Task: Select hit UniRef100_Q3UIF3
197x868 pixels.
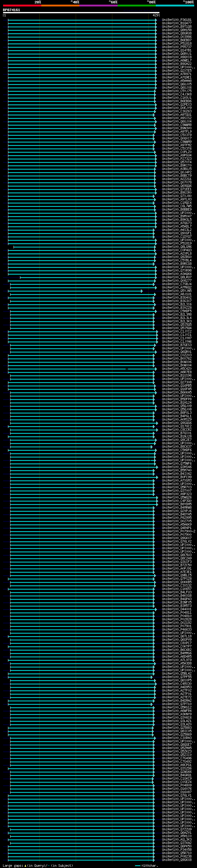Action: 176,562
